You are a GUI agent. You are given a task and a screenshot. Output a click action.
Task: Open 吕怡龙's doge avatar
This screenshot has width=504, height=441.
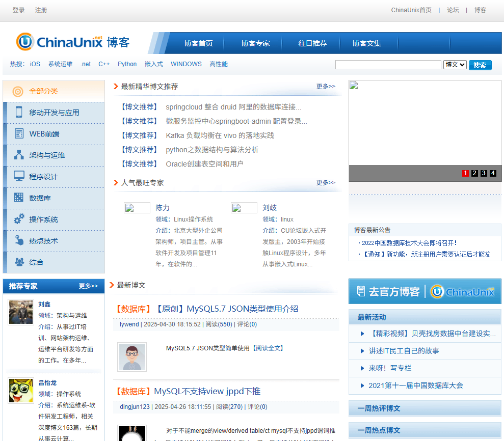tap(21, 391)
